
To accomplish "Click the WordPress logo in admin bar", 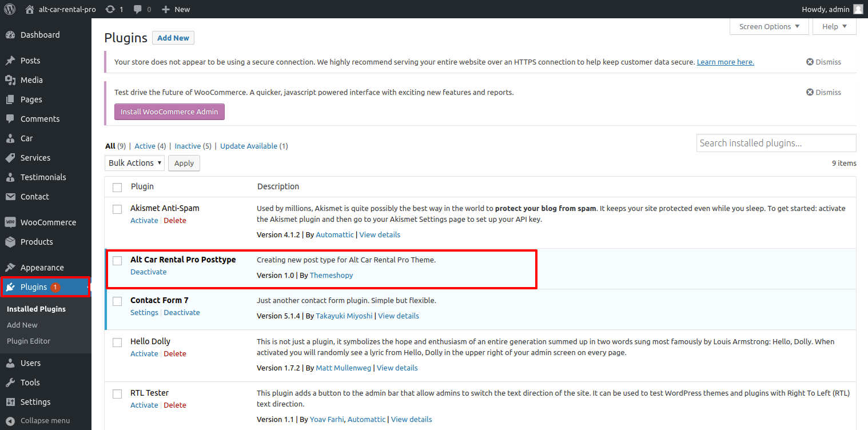I will (10, 9).
